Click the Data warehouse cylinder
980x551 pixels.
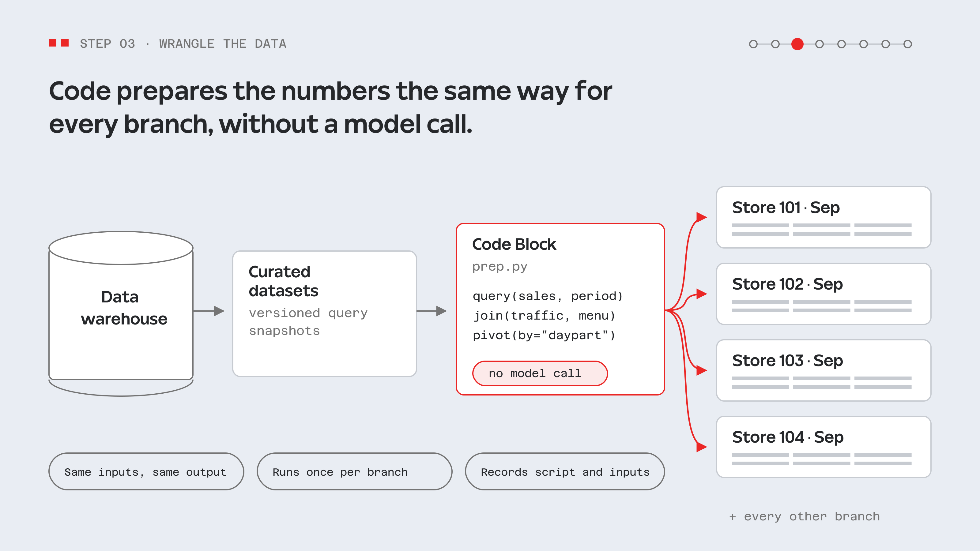(x=121, y=314)
